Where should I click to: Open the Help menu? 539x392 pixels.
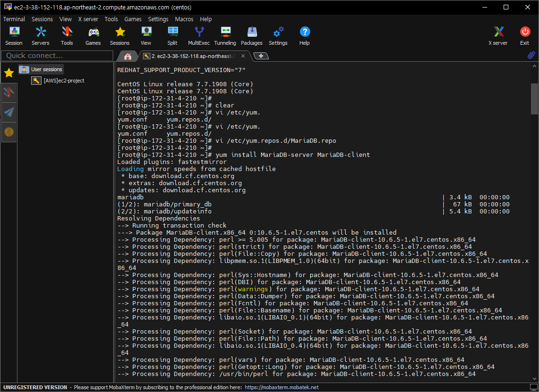(206, 19)
